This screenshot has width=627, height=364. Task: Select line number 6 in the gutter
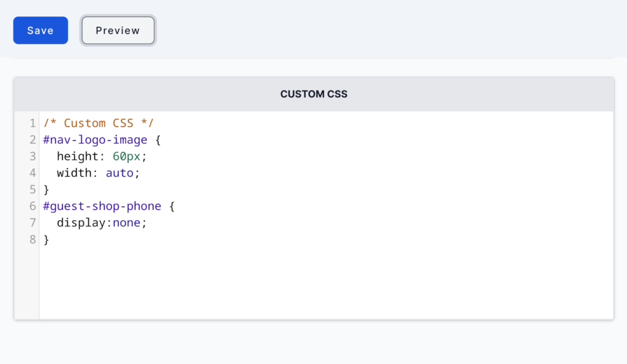tap(32, 206)
